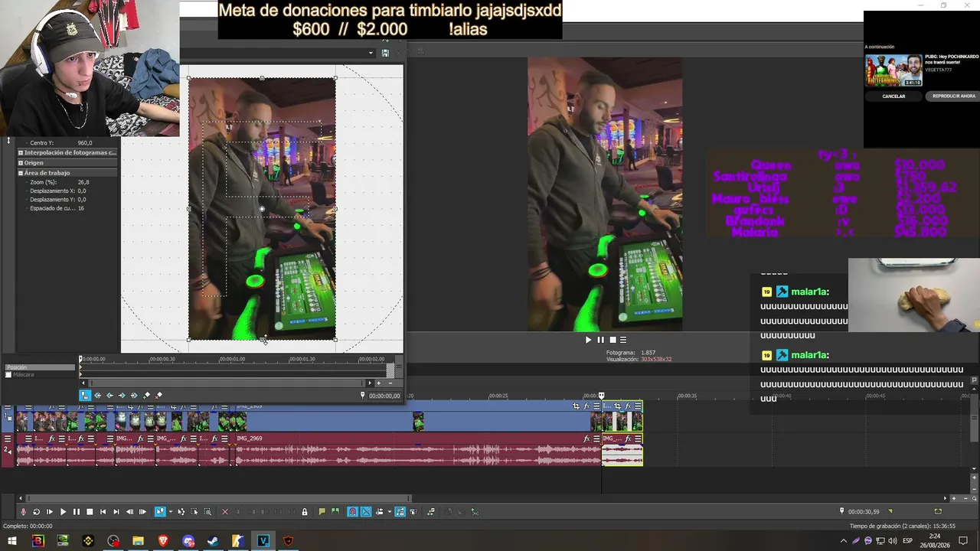Open the Normal Edit tool dropdown arrow
The width and height of the screenshot is (980, 551).
pyautogui.click(x=169, y=512)
